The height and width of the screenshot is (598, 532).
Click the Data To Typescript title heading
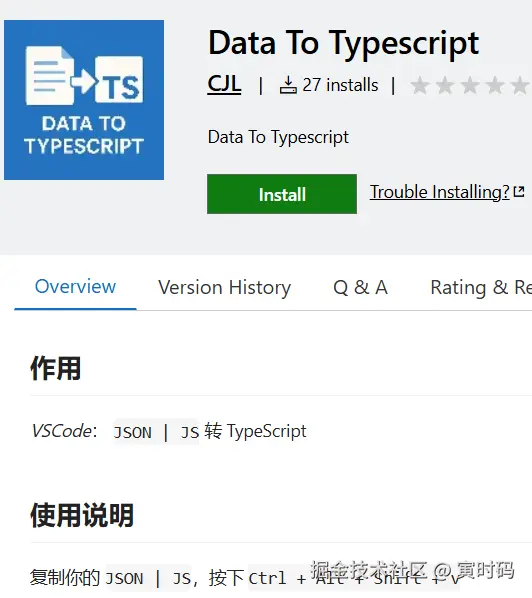click(344, 44)
